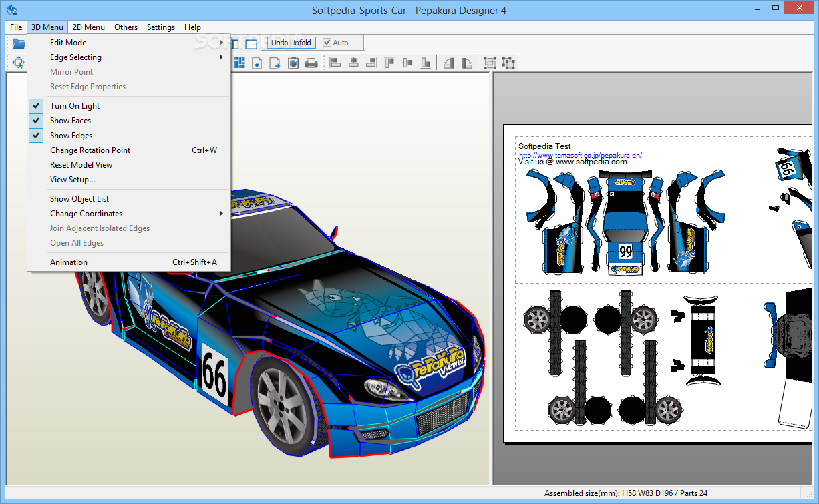
Task: Click the 'Softpedia Test' text in 2D view
Action: point(544,146)
